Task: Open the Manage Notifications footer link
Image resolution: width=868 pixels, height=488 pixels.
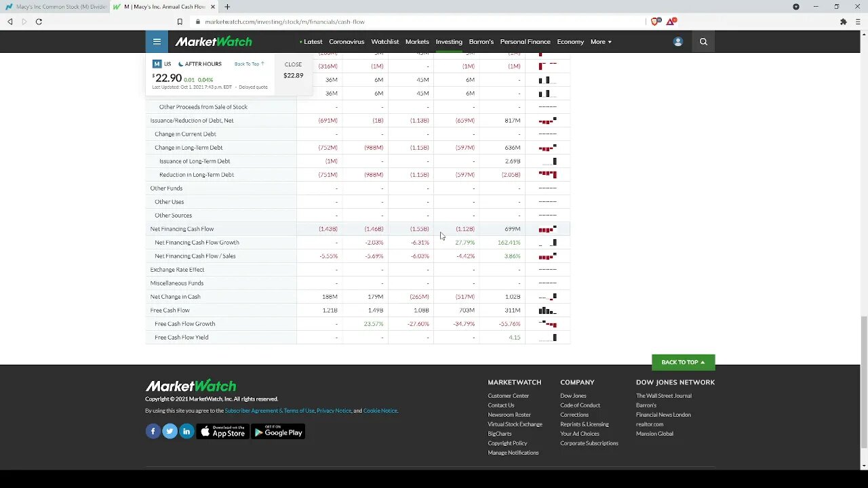Action: click(x=513, y=453)
